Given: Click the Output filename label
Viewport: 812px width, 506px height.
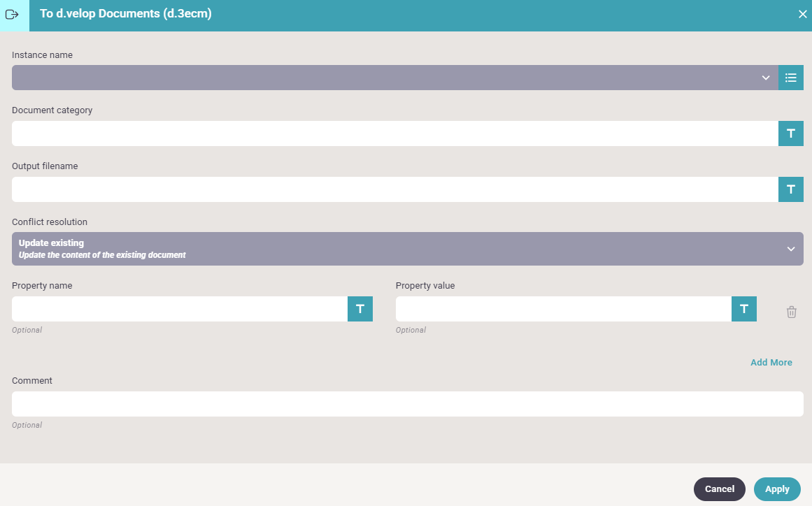Looking at the screenshot, I should click(45, 166).
